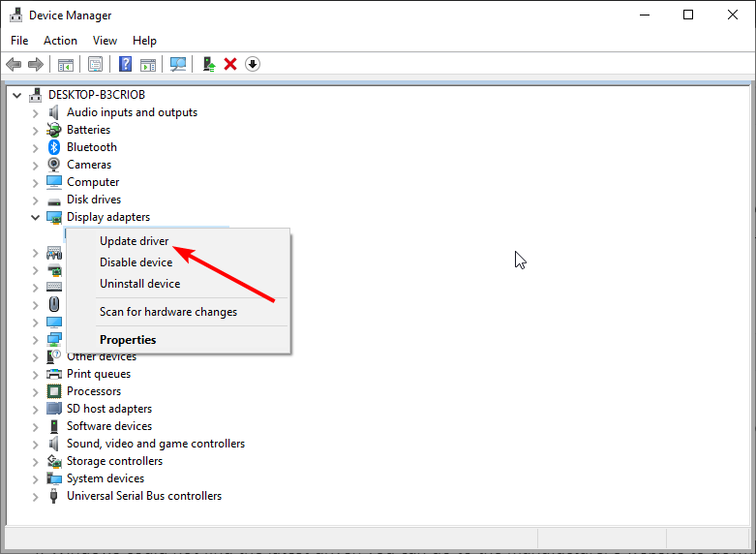Click the Bluetooth category icon
The height and width of the screenshot is (554, 756).
(x=54, y=147)
